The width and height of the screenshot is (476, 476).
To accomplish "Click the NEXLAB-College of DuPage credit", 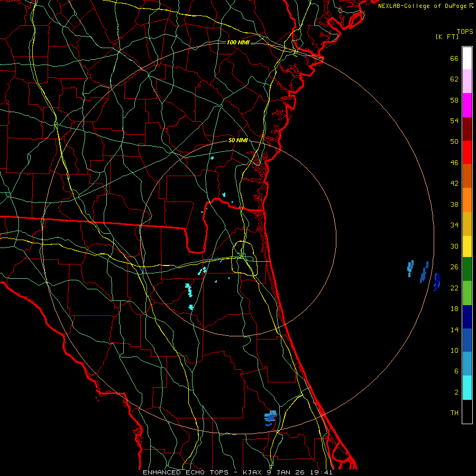I will coord(426,6).
